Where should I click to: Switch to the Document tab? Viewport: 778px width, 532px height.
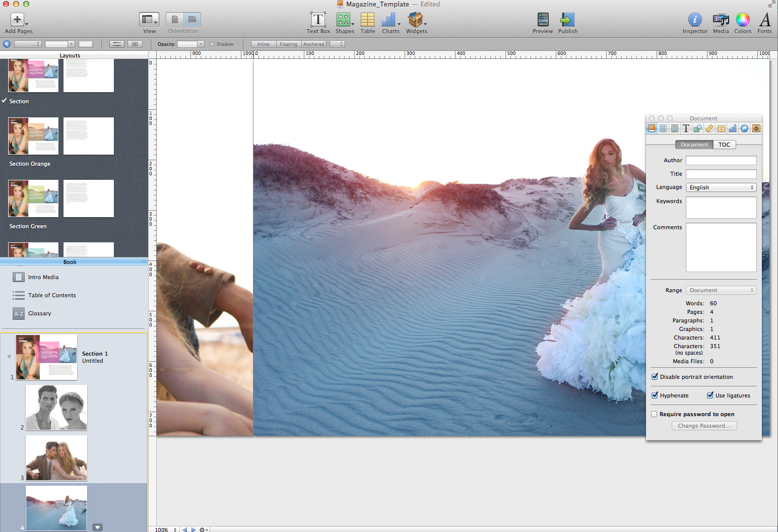tap(694, 145)
